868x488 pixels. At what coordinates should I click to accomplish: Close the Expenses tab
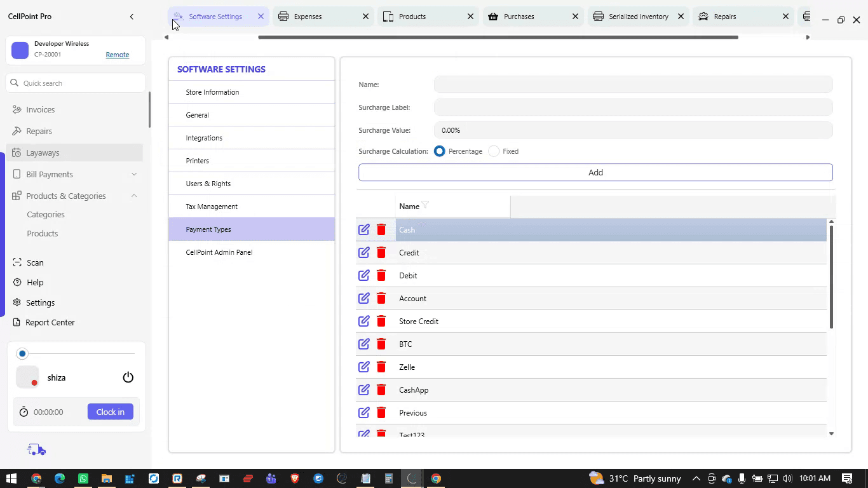365,17
